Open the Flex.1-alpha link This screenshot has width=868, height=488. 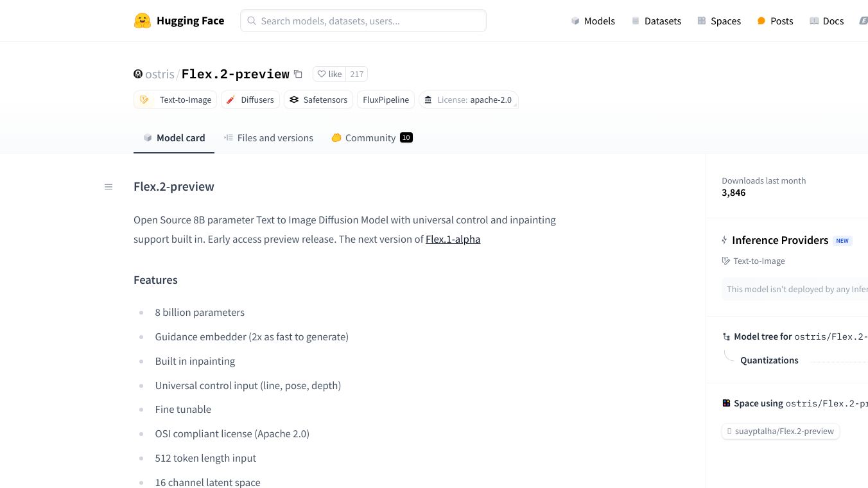pos(453,239)
